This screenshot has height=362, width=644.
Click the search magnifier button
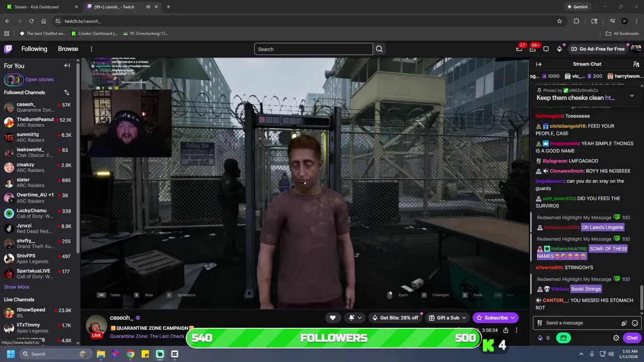379,49
